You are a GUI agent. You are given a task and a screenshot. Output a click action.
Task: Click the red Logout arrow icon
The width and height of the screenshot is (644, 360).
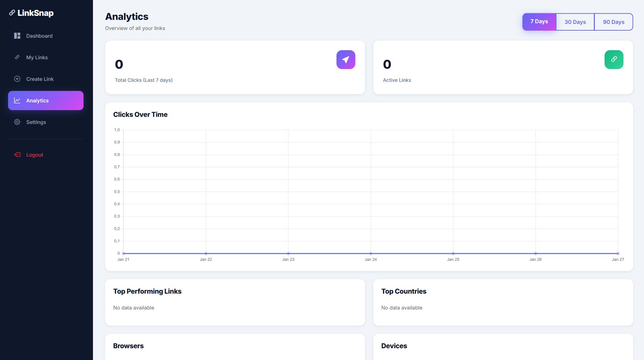pyautogui.click(x=17, y=155)
